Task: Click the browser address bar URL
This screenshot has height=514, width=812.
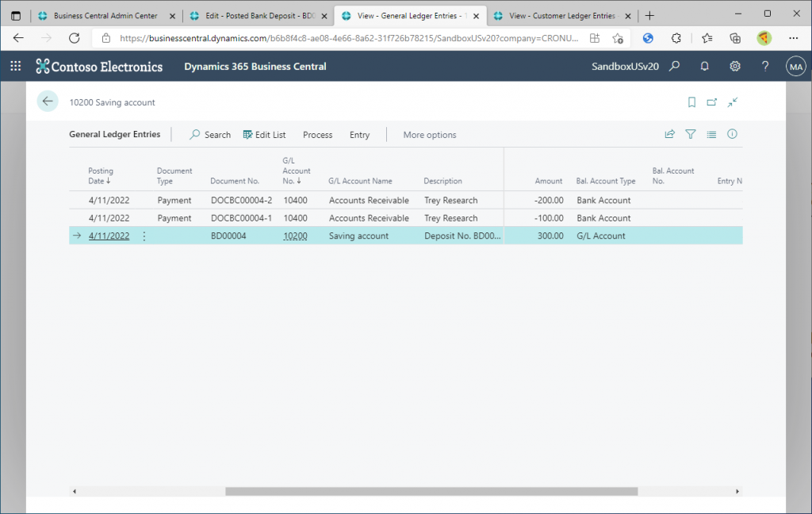Action: click(349, 38)
